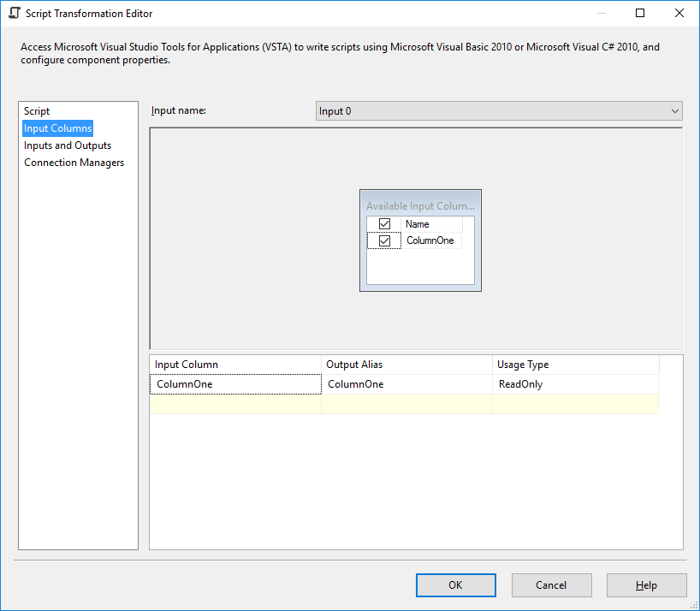
Task: Expand available inputs via Input name combo arrow
Action: [x=675, y=110]
